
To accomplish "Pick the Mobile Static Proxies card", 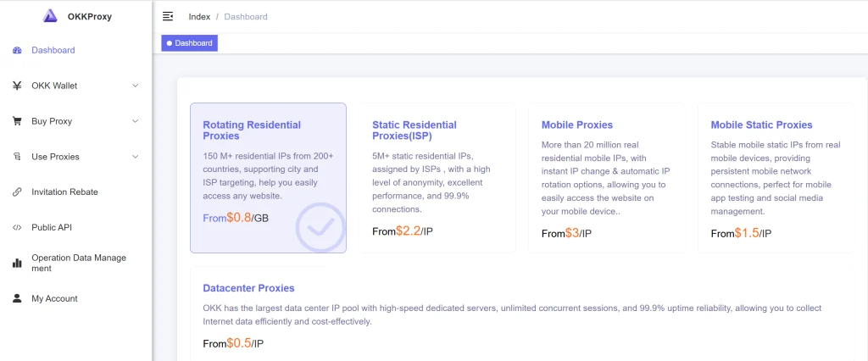I will 776,178.
